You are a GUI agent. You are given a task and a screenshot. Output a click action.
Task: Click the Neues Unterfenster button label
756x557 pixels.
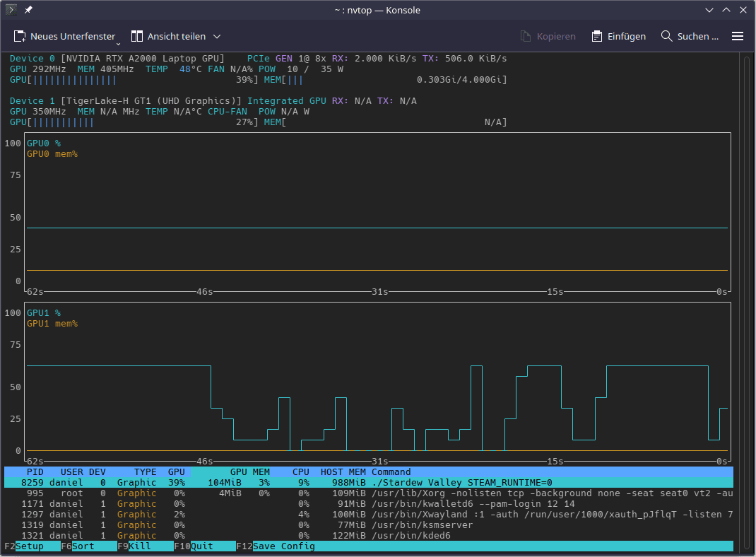click(73, 36)
